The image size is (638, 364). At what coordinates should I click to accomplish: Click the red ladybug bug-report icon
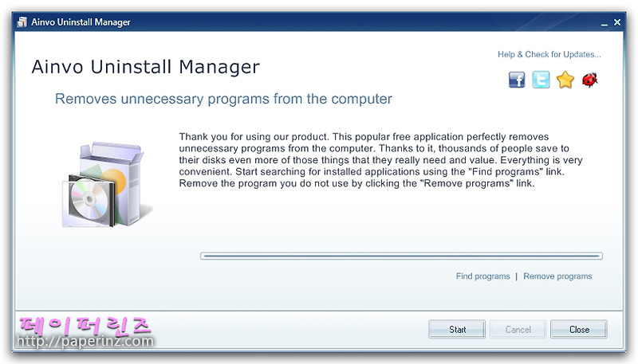click(589, 80)
